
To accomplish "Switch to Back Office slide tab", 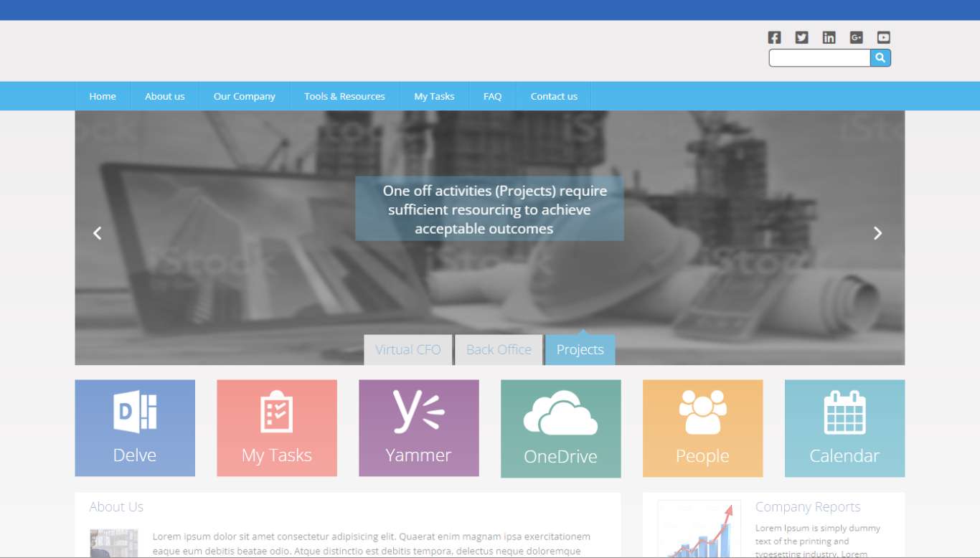I will point(499,350).
